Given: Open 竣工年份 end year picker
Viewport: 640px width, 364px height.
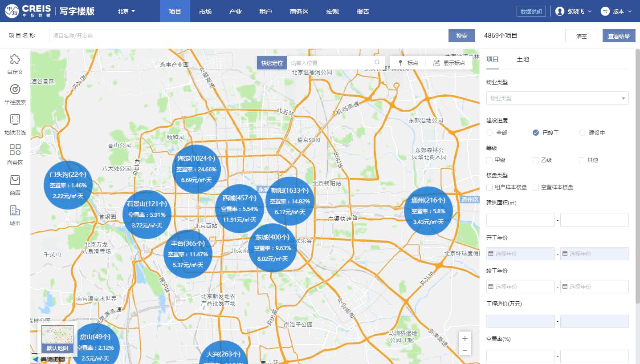Looking at the screenshot, I should (594, 287).
